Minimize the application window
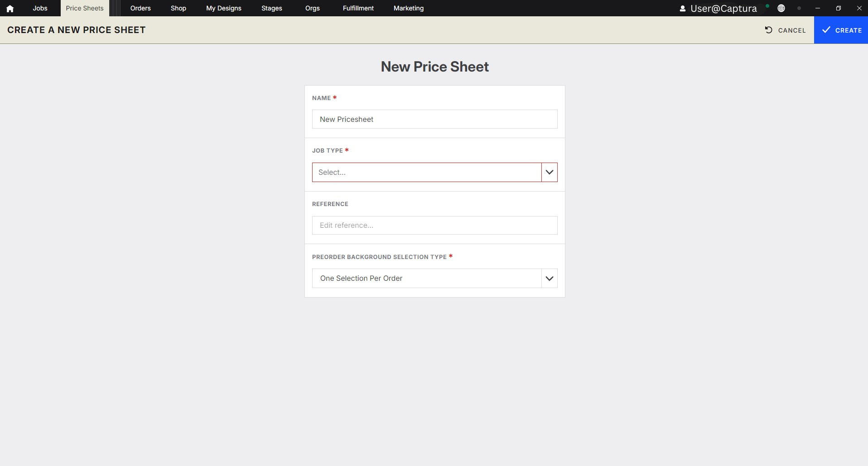The height and width of the screenshot is (466, 868). pos(818,8)
